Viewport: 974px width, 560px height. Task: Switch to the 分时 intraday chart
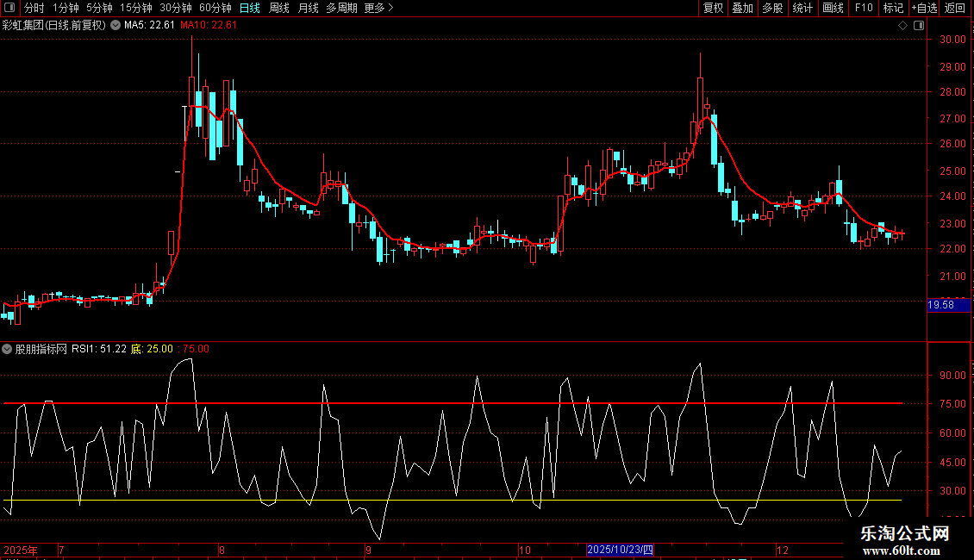tap(34, 8)
